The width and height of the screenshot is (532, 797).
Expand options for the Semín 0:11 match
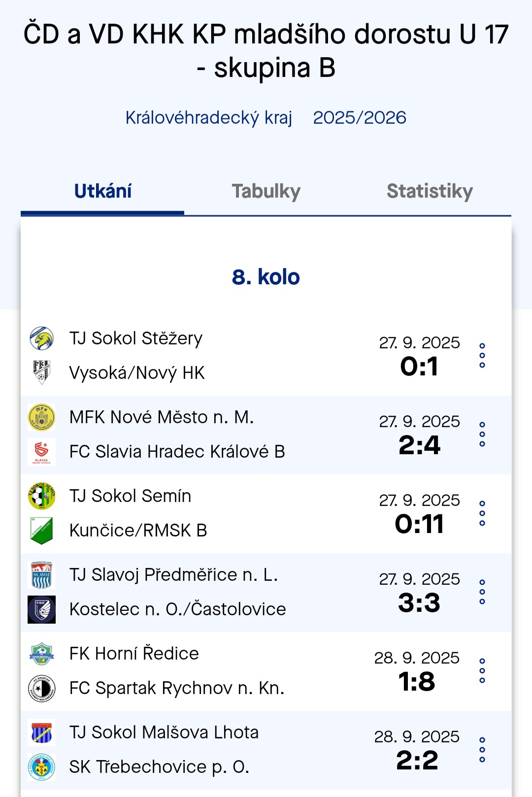coord(482,513)
